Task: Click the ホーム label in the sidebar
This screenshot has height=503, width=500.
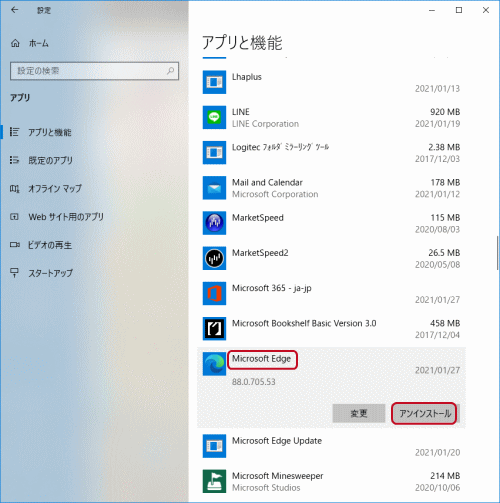Action: point(39,43)
